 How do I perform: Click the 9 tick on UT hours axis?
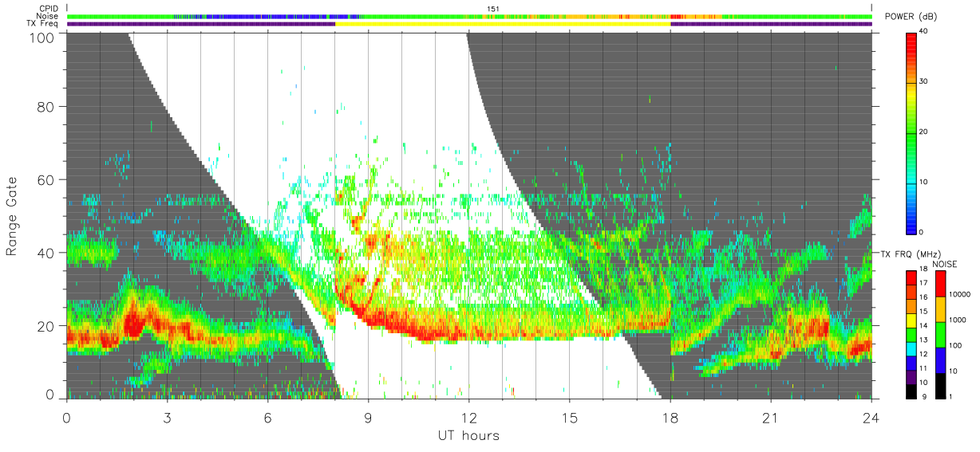pyautogui.click(x=368, y=417)
